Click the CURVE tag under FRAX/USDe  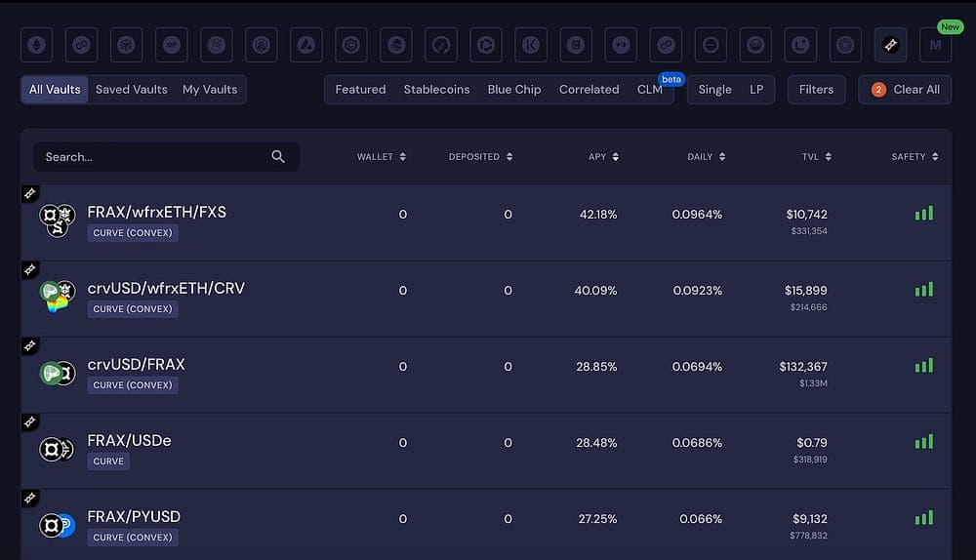coord(108,461)
